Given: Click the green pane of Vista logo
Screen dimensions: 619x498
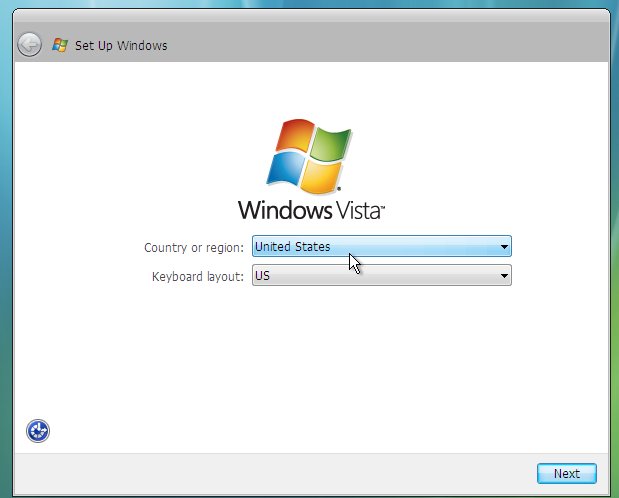Looking at the screenshot, I should tap(329, 145).
